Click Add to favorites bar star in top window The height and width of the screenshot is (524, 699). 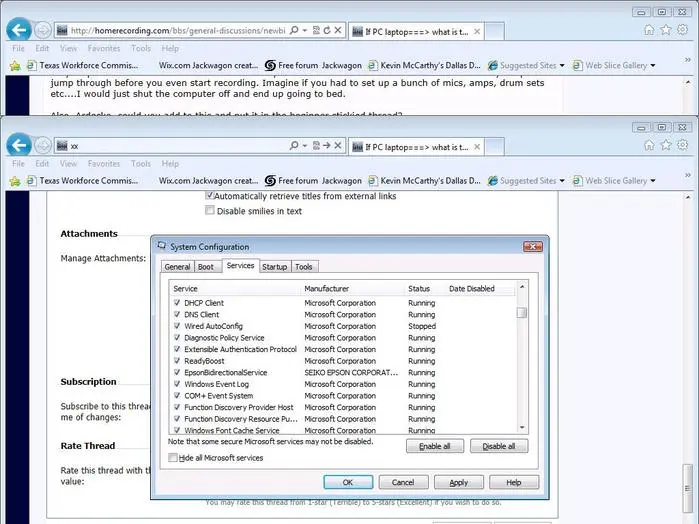[15, 66]
